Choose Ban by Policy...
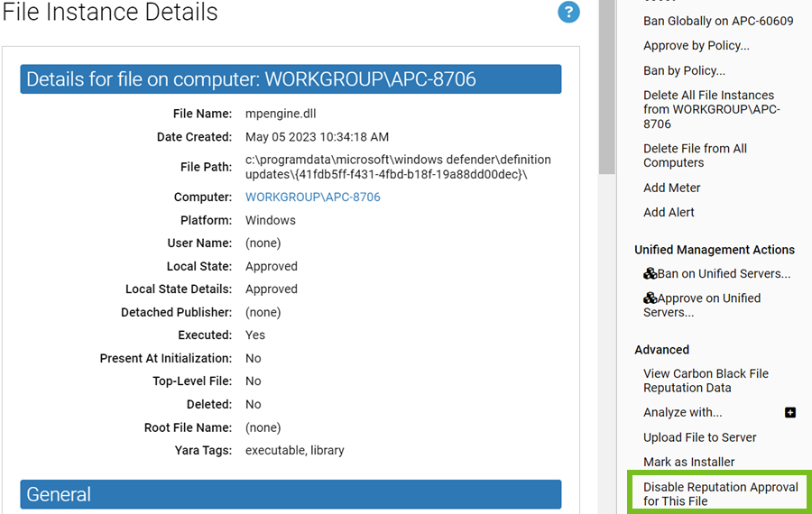 [x=684, y=71]
